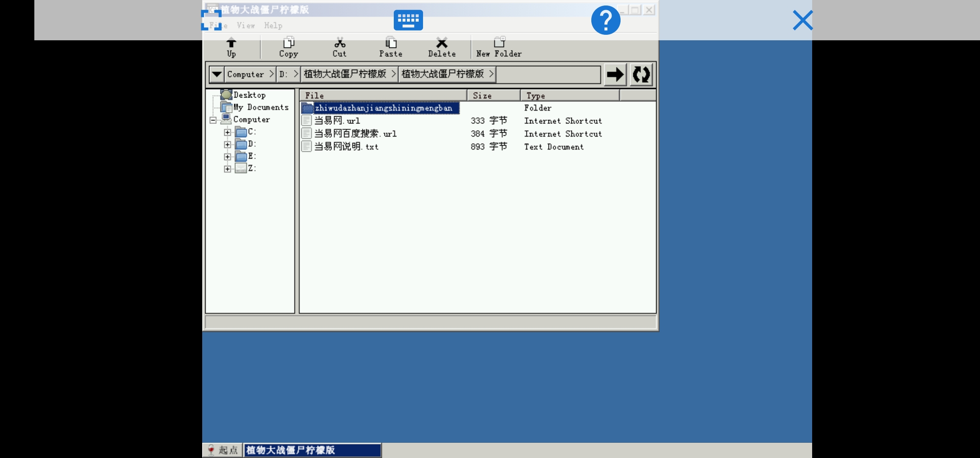Click Text Document type cell

click(554, 147)
